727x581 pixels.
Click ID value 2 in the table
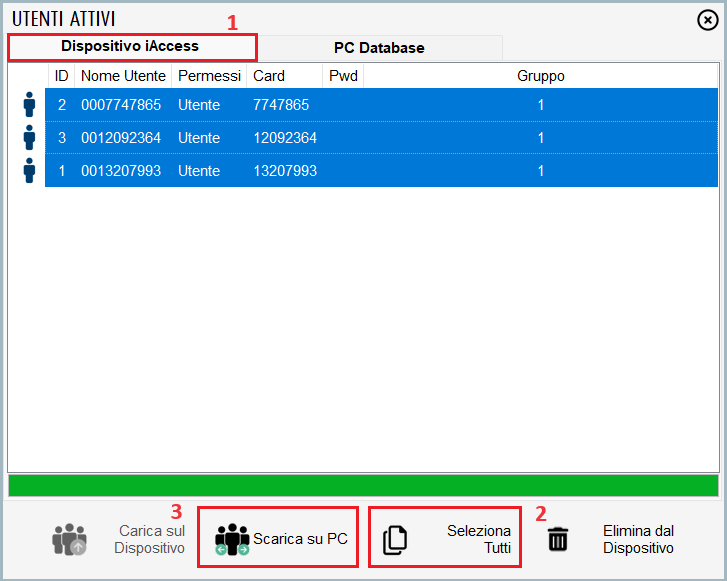point(62,105)
